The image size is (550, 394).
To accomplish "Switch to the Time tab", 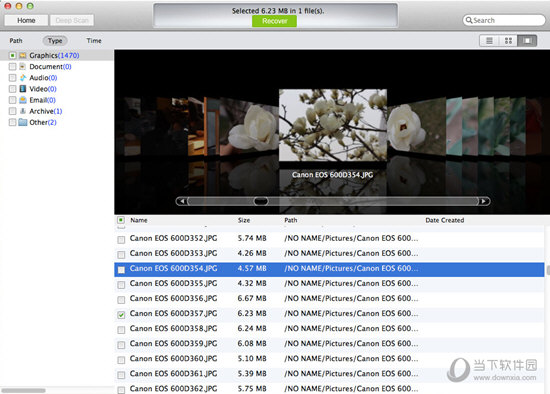I will (94, 41).
